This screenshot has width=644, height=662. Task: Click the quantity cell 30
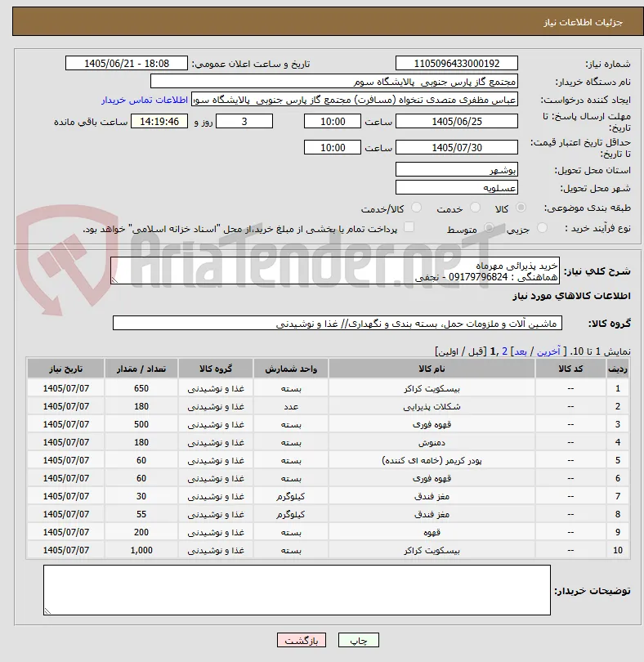tap(141, 496)
